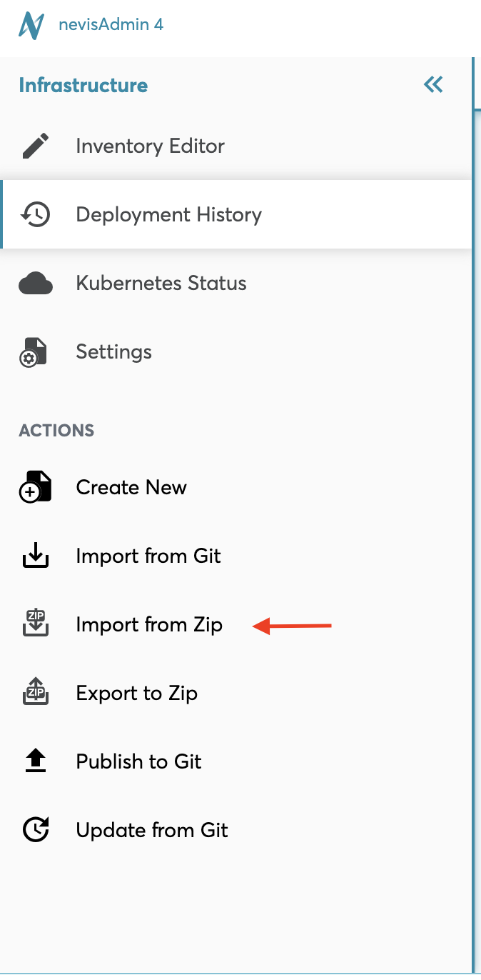
Task: Click the Kubernetes Status cloud icon
Action: pyautogui.click(x=35, y=284)
